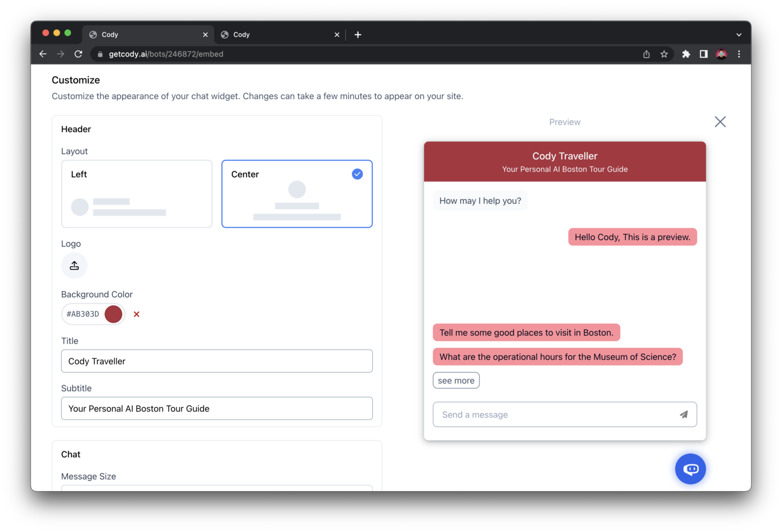The height and width of the screenshot is (532, 782).
Task: Open the browser tab search chevron
Action: [739, 35]
